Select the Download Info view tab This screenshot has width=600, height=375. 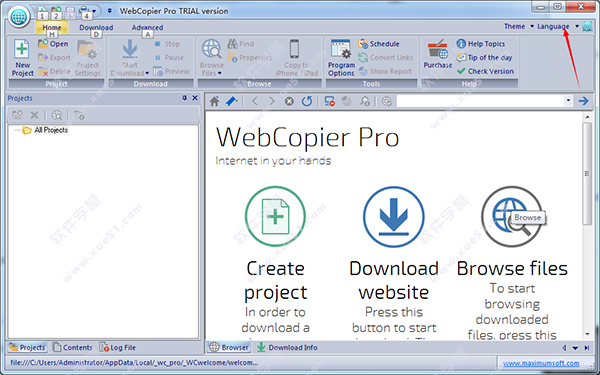287,347
